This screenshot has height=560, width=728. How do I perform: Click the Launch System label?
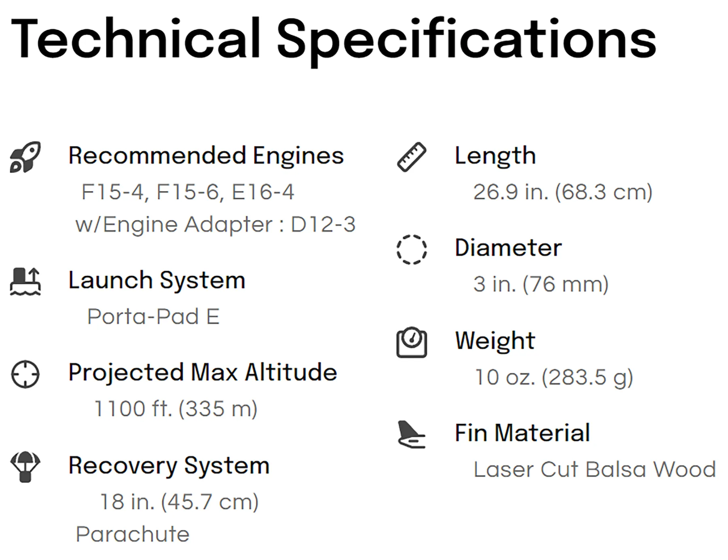(x=157, y=281)
